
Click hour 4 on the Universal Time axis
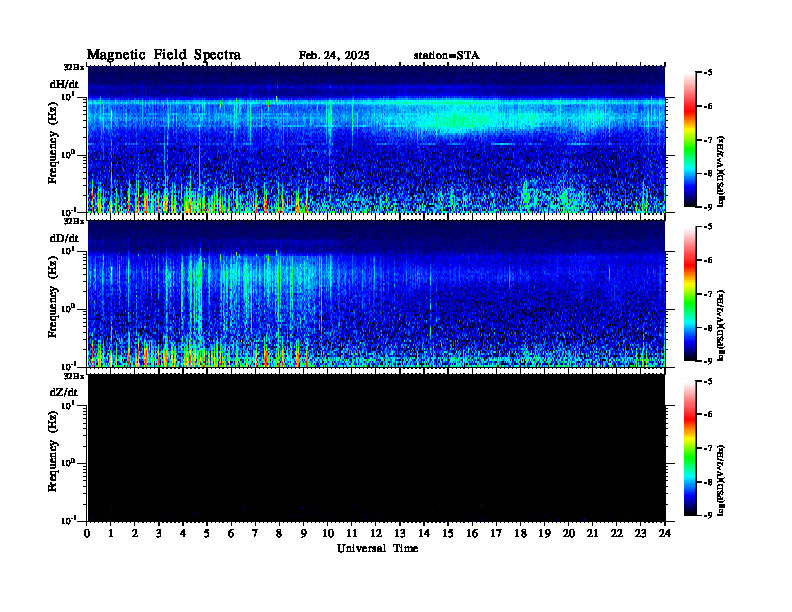coord(183,533)
